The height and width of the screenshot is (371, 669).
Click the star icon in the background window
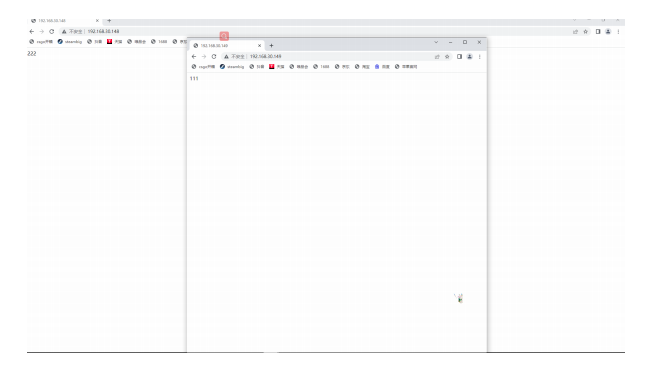click(585, 32)
